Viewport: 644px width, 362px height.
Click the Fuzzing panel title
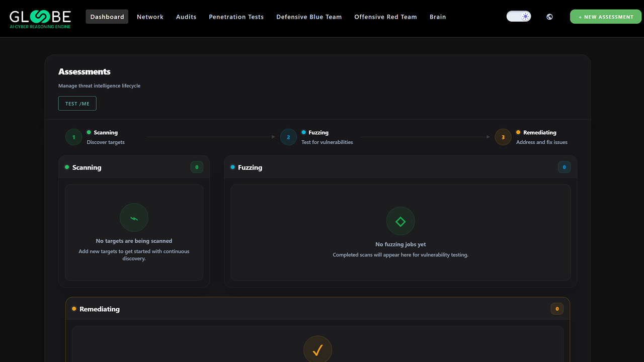(250, 167)
